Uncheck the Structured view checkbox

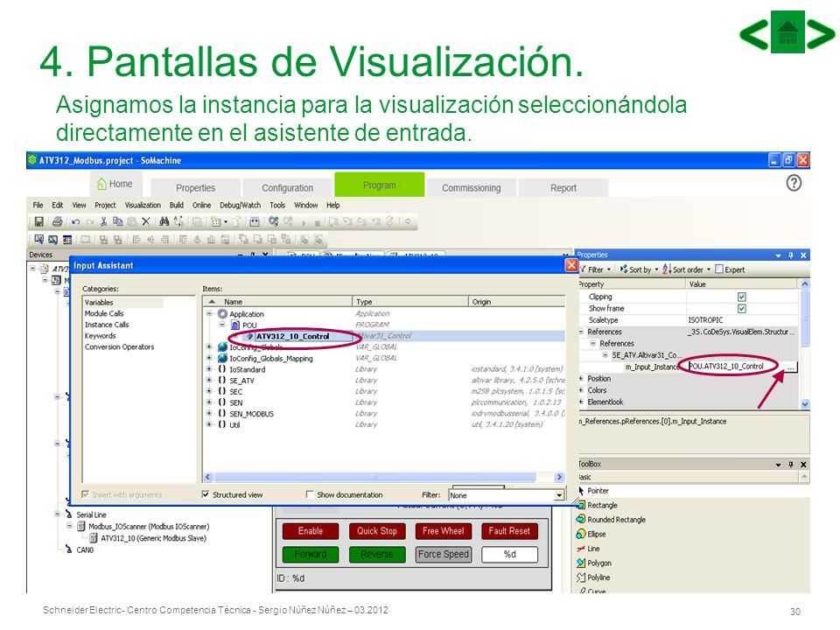point(205,494)
